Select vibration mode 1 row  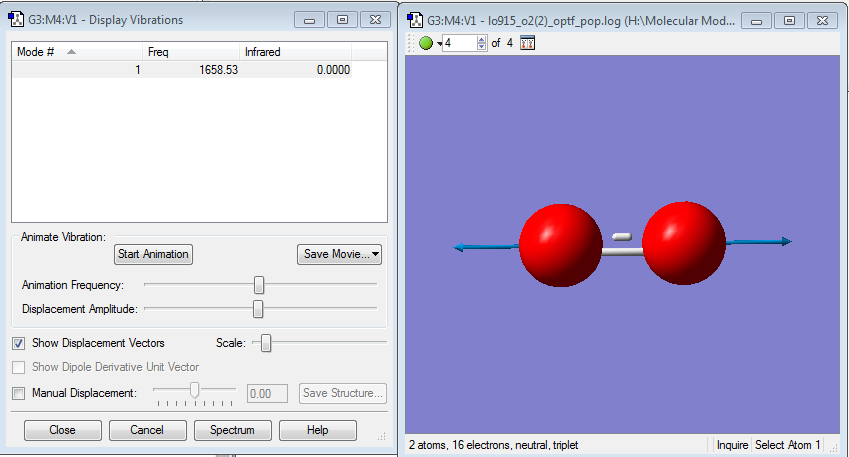click(x=182, y=70)
